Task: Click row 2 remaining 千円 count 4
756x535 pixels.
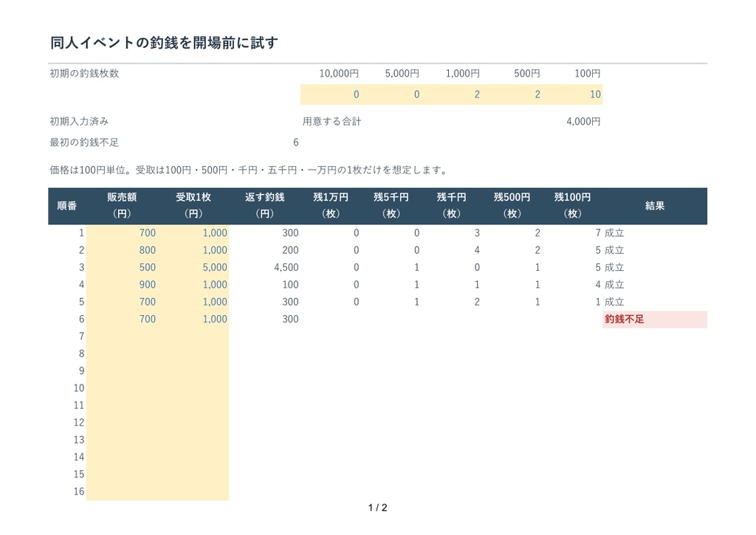Action: (x=477, y=251)
